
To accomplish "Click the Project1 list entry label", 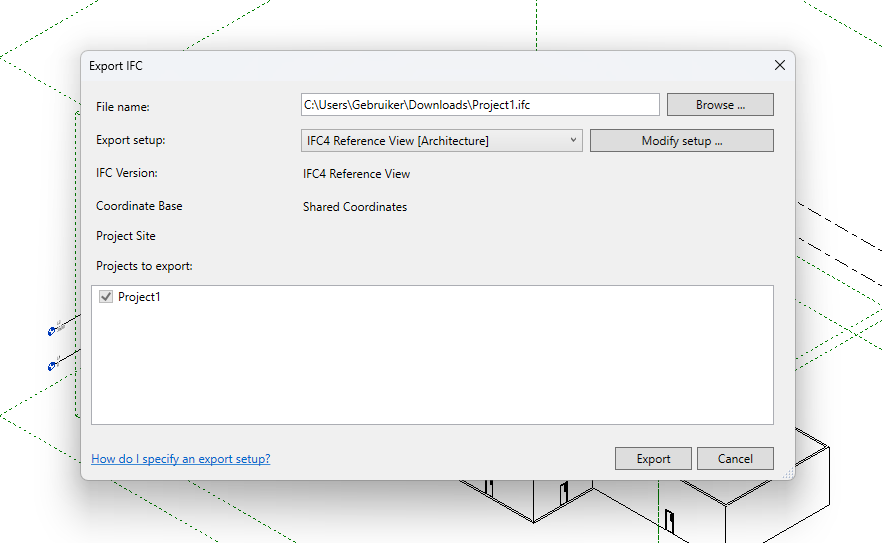I will coord(139,297).
